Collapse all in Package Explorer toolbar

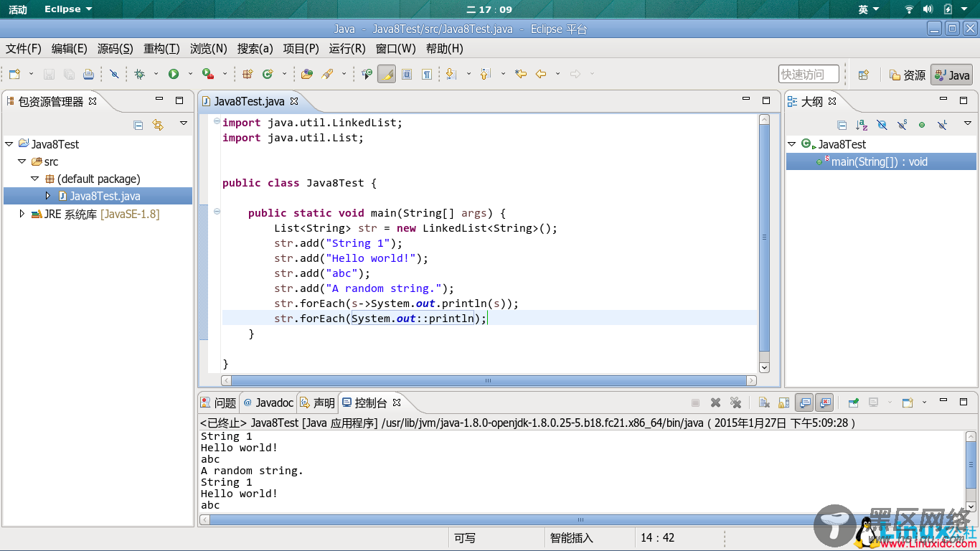point(138,125)
